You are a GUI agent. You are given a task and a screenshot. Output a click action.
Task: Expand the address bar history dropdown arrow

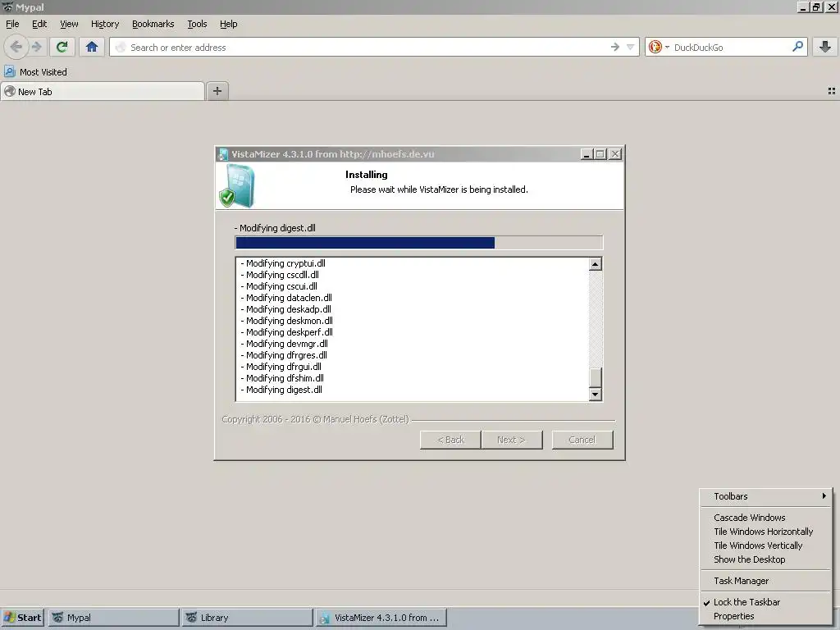pos(631,47)
